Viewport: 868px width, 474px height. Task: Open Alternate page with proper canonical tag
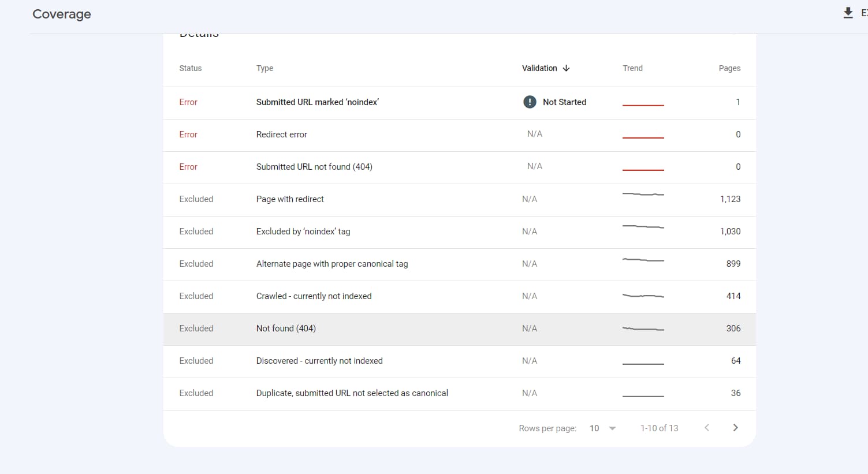pyautogui.click(x=459, y=264)
